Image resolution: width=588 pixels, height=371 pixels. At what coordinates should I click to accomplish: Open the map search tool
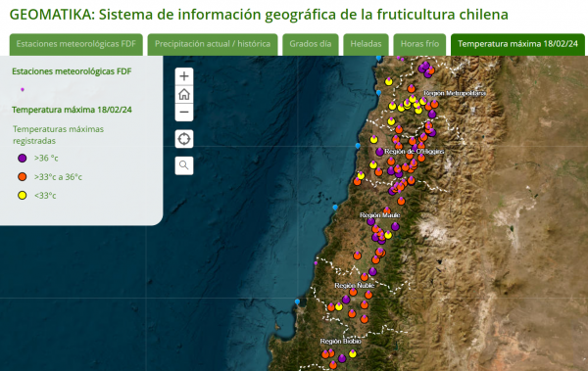point(184,165)
